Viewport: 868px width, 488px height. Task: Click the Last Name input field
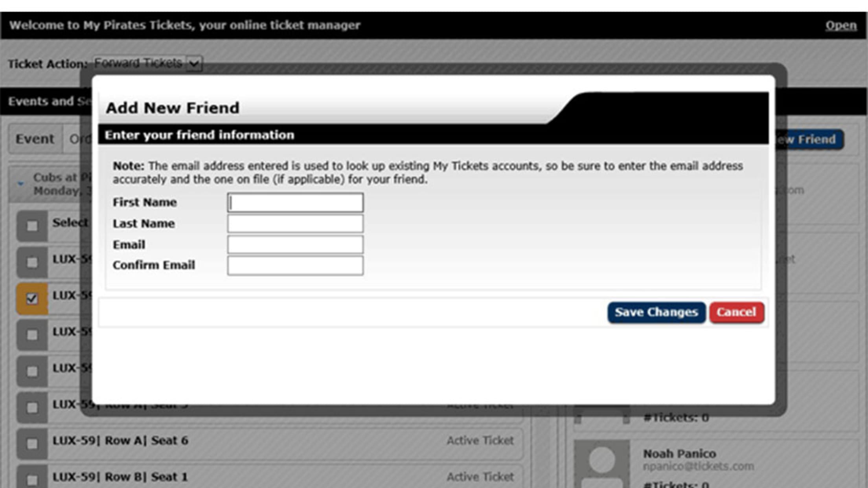tap(295, 224)
